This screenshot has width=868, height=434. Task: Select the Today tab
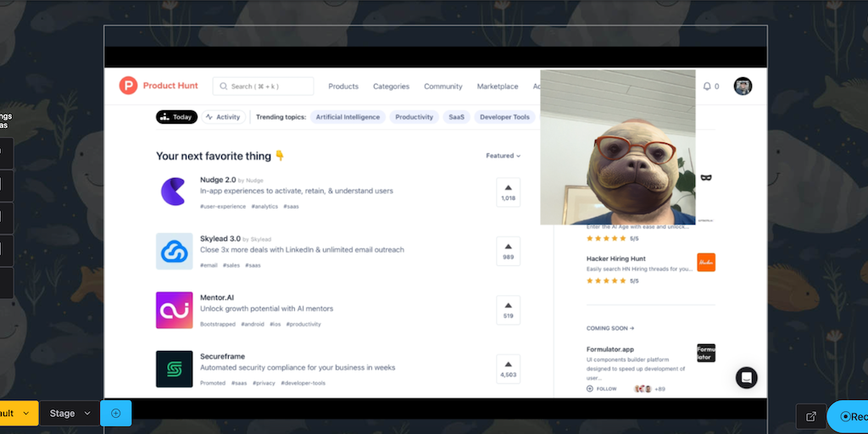[176, 117]
